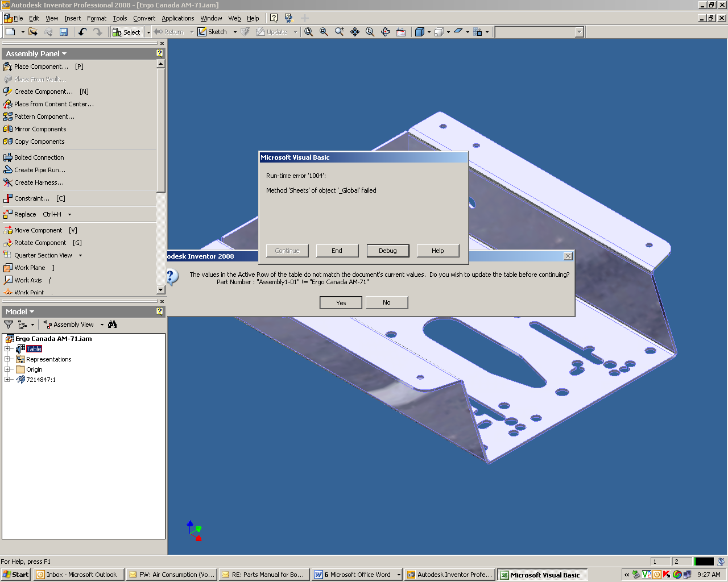
Task: Click Create Harness tool
Action: (x=34, y=182)
